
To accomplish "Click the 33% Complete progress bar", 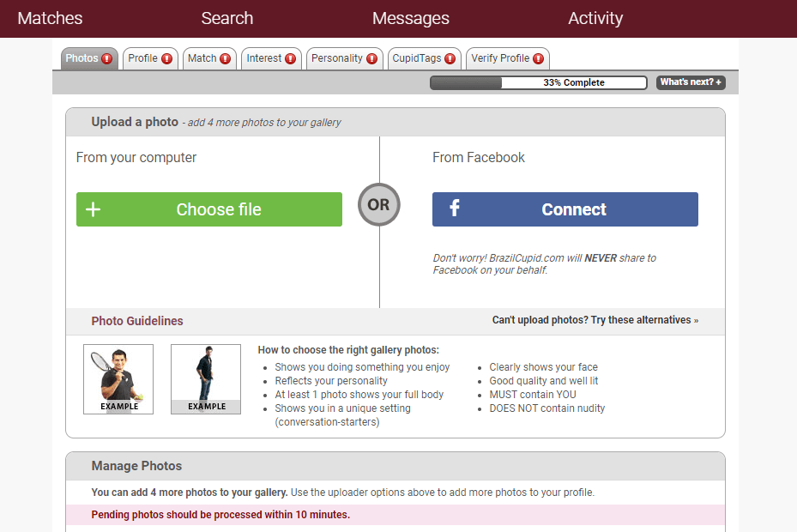I will [x=538, y=82].
